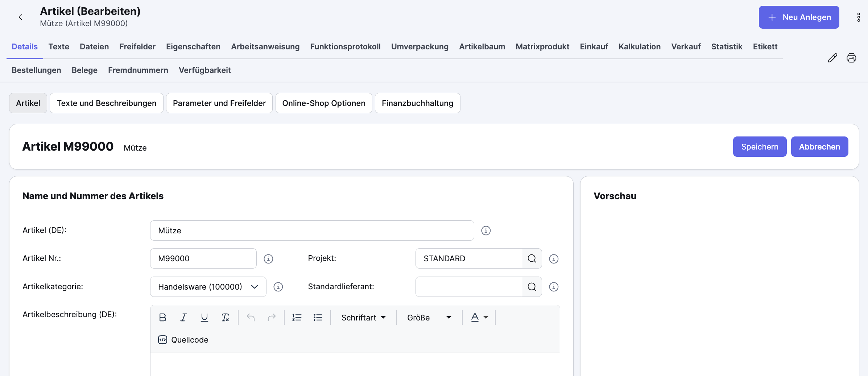Screen dimensions: 868x376
Task: Click the Artikel Nr input field
Action: (203, 258)
